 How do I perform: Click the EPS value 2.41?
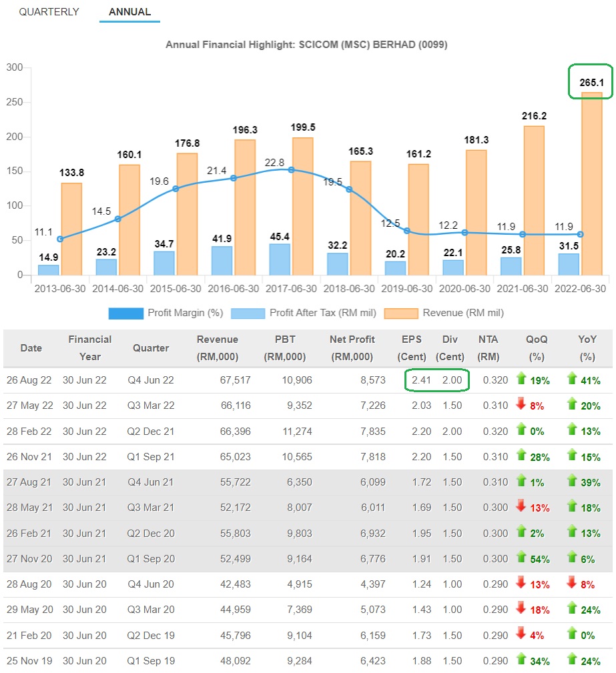pyautogui.click(x=421, y=380)
